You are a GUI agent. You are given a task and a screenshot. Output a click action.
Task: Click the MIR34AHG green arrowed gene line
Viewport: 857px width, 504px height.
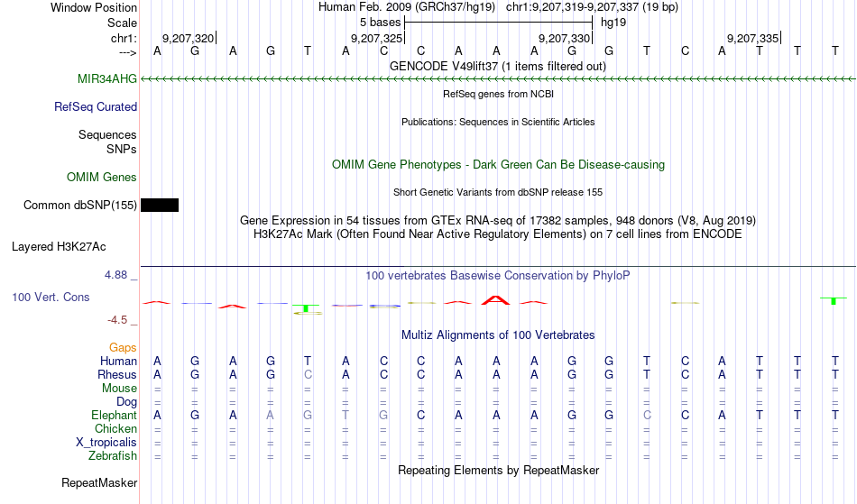pos(498,79)
